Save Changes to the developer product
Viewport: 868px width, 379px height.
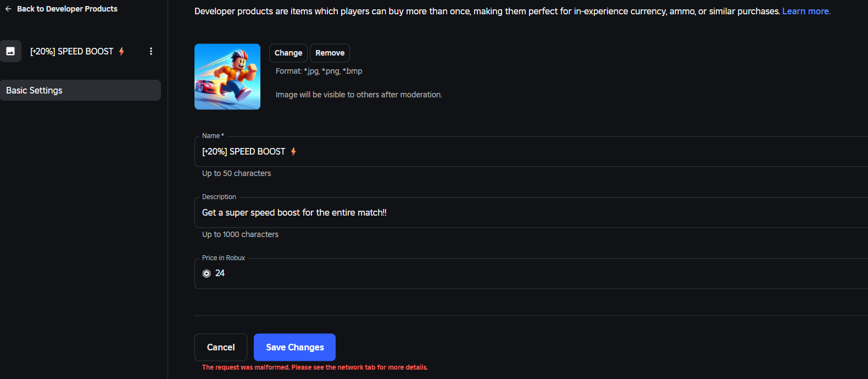(x=294, y=347)
